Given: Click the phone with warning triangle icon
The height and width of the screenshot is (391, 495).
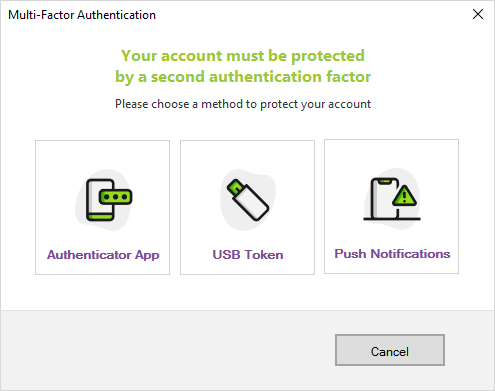Looking at the screenshot, I should 392,199.
